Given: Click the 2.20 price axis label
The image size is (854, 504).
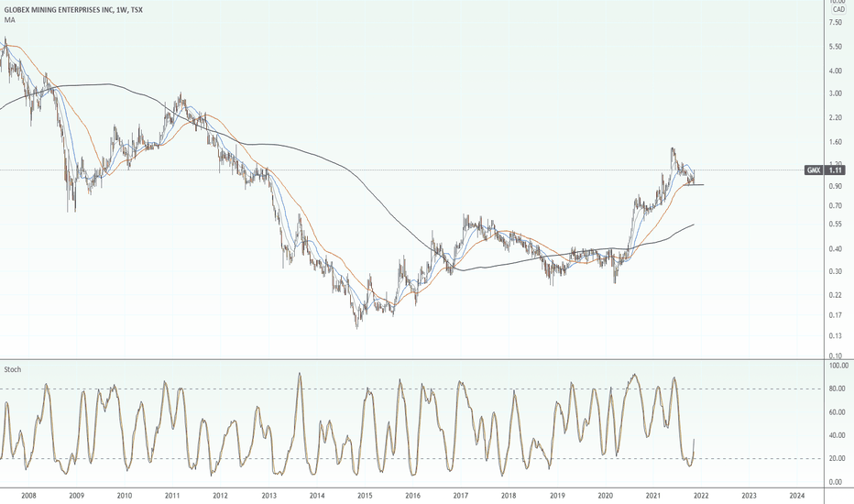Looking at the screenshot, I should click(835, 117).
